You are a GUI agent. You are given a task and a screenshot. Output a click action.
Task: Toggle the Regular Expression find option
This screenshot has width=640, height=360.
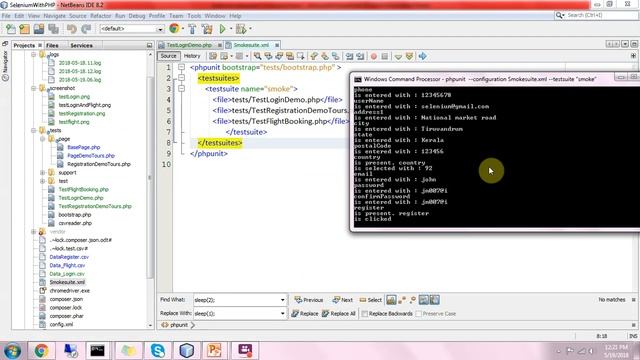(413, 300)
